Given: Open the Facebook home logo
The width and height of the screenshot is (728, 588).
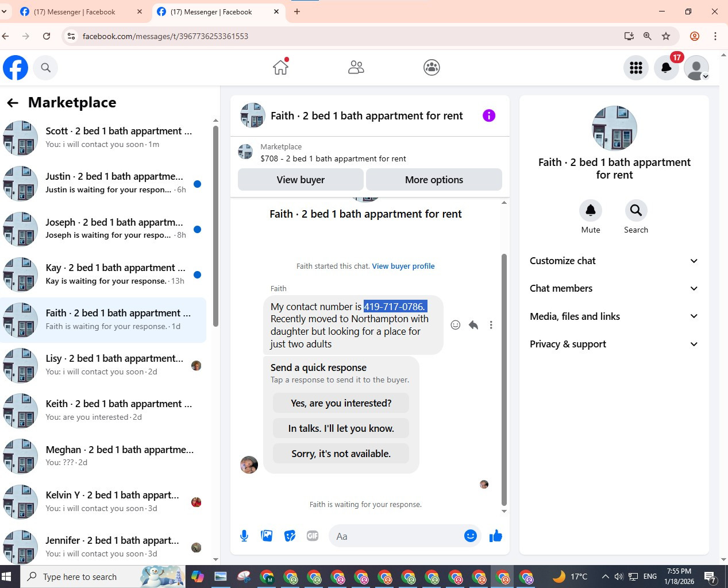Looking at the screenshot, I should point(16,68).
